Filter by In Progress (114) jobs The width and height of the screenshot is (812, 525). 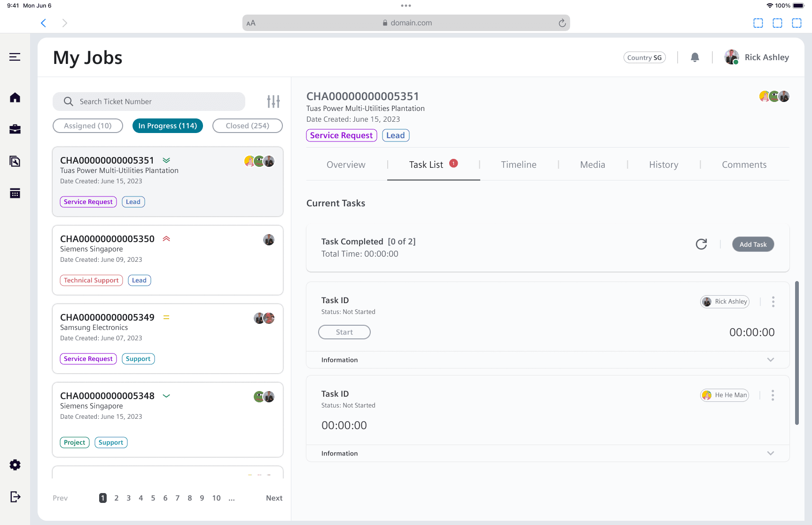click(x=168, y=126)
